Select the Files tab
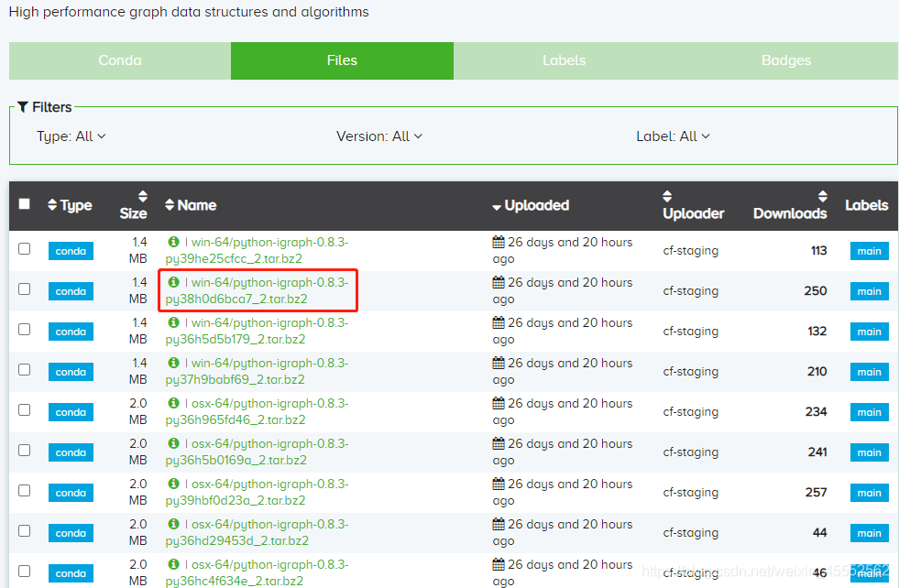Screen dimensions: 899x588 click(x=343, y=60)
